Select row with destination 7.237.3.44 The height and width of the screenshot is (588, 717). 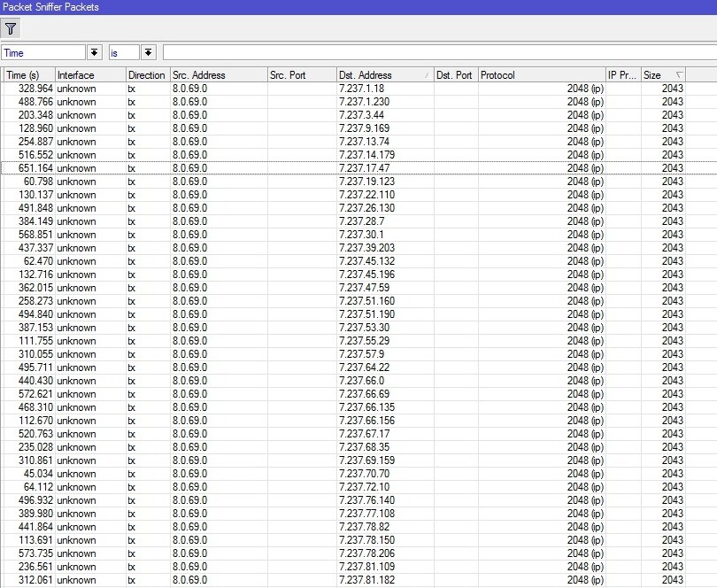point(358,115)
